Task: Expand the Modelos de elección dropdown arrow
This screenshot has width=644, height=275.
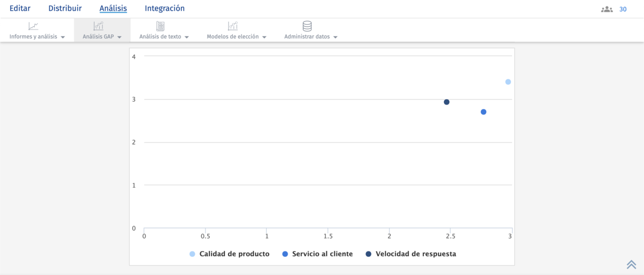Action: [x=265, y=38]
